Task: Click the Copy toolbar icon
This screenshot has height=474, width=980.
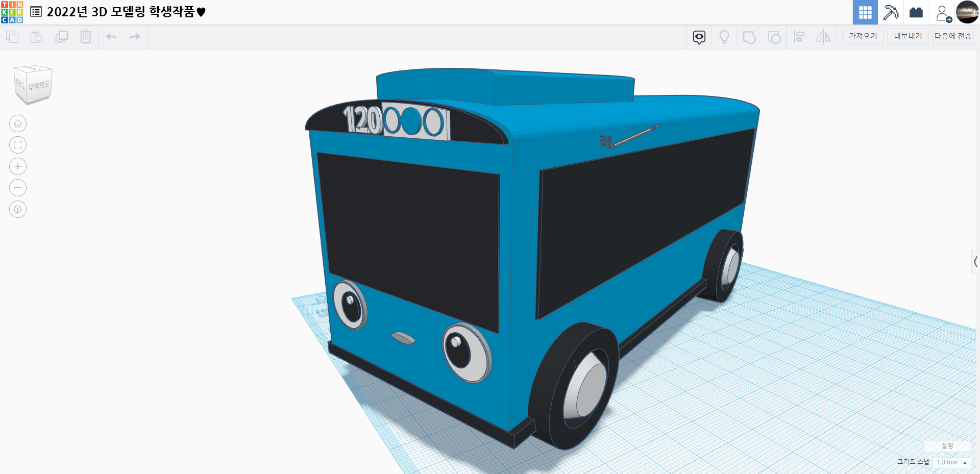Action: (12, 37)
